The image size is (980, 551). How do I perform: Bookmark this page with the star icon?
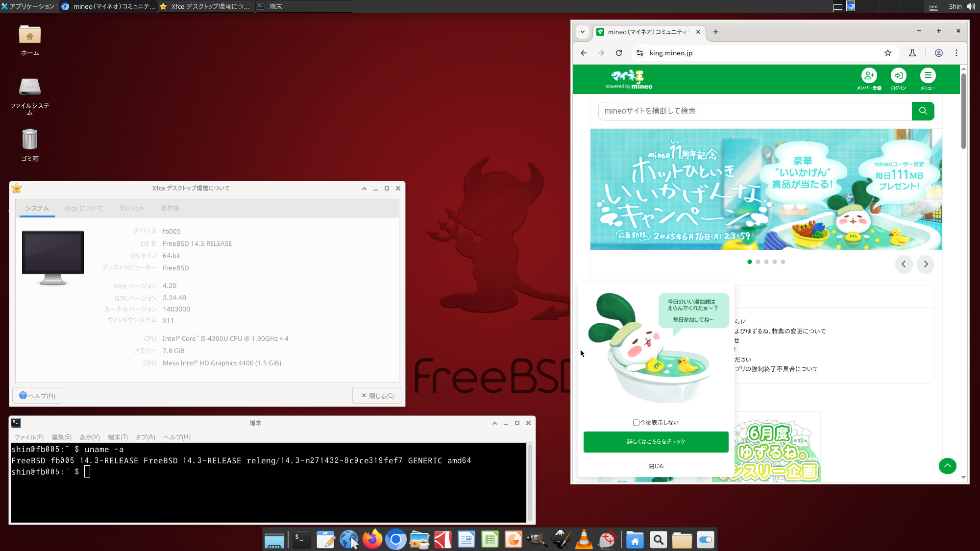887,53
